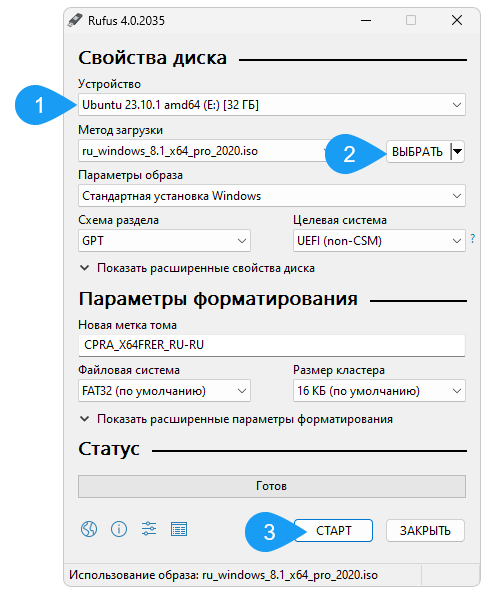Click the Rufus USB drive title icon
This screenshot has height=594, width=487.
coord(75,20)
